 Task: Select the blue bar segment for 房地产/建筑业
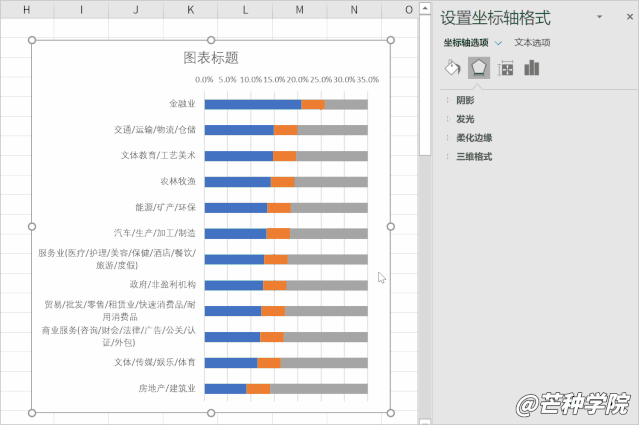[x=225, y=389]
